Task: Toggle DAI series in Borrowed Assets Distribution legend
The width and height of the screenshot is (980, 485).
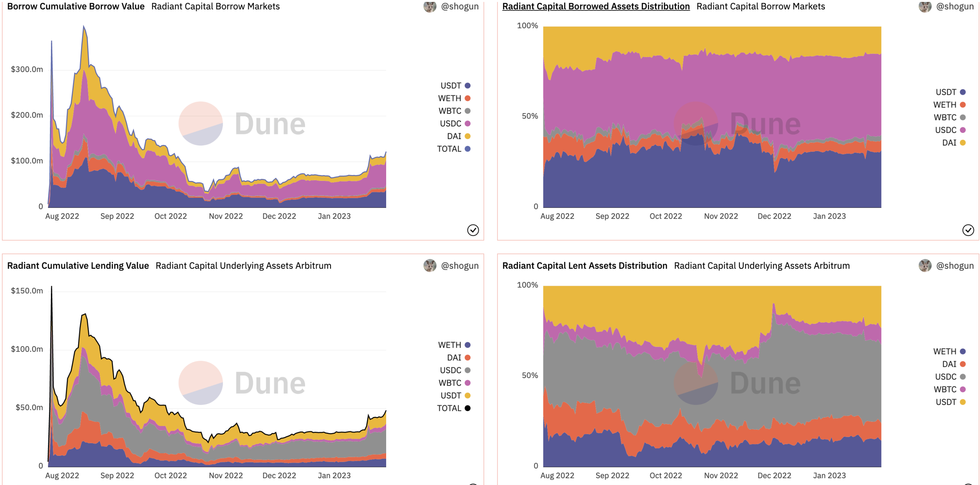Action: click(954, 143)
